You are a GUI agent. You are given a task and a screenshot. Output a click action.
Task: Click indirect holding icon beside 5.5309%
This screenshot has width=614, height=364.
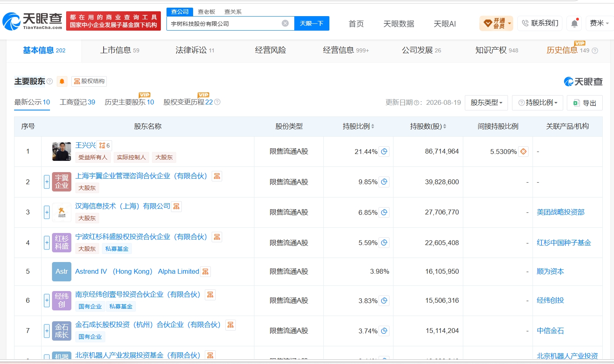coord(523,152)
